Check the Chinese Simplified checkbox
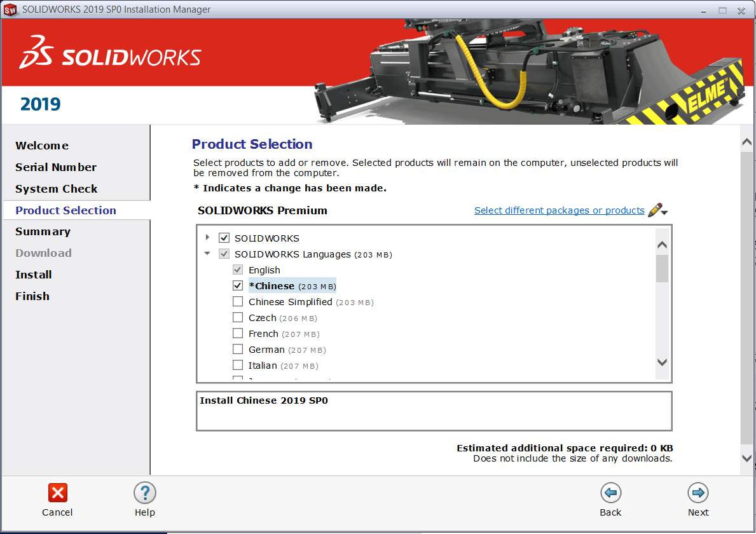This screenshot has width=756, height=534. click(238, 301)
